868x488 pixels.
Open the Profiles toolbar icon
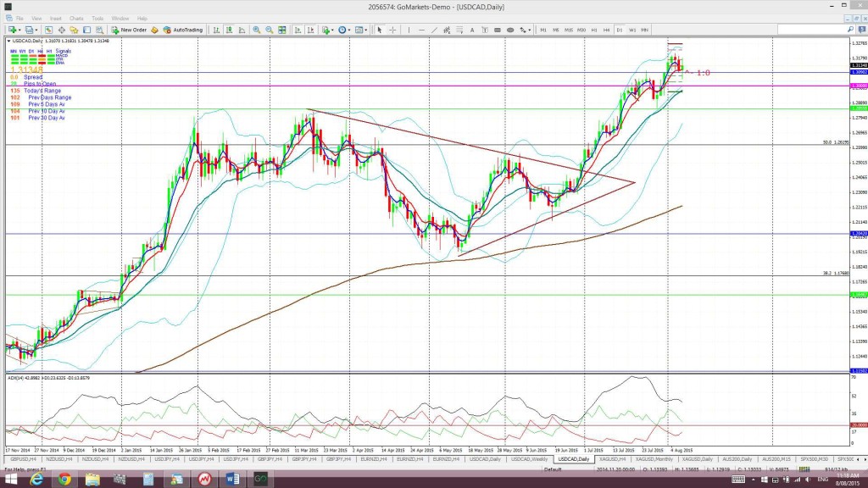(29, 30)
